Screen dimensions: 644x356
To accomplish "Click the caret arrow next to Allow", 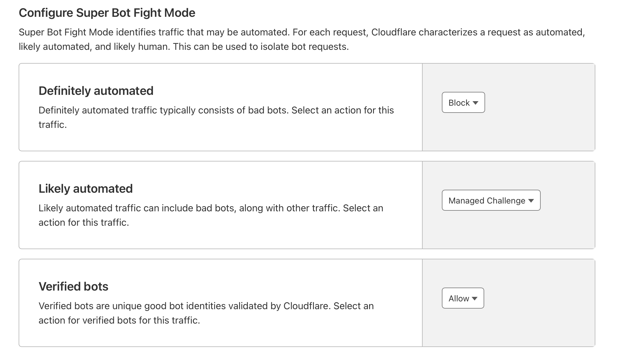I will click(475, 299).
